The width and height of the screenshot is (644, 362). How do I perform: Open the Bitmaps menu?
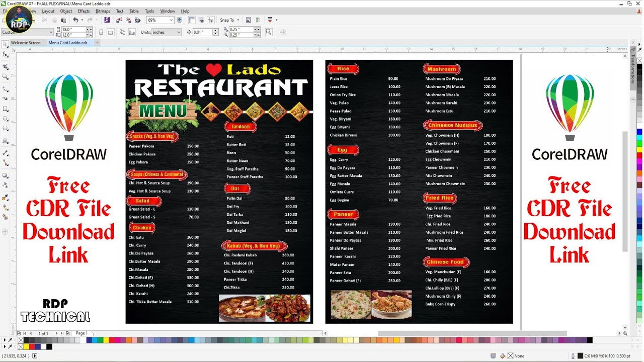[x=103, y=11]
